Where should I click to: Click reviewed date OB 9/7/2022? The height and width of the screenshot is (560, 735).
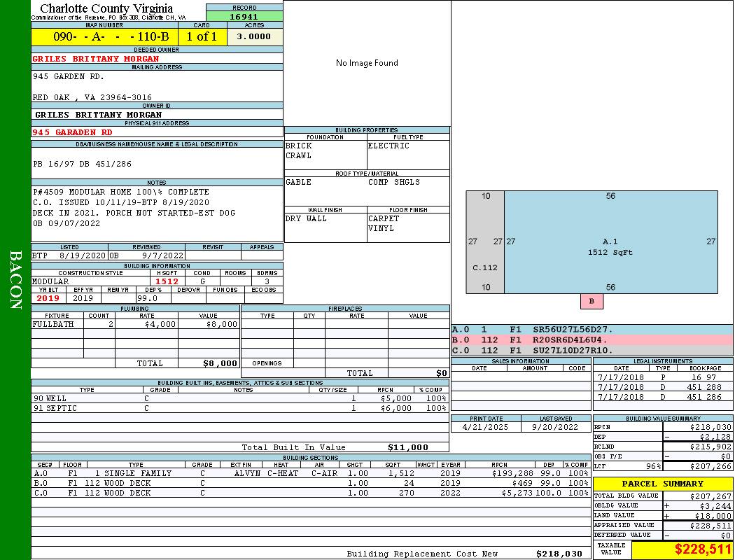click(x=146, y=256)
